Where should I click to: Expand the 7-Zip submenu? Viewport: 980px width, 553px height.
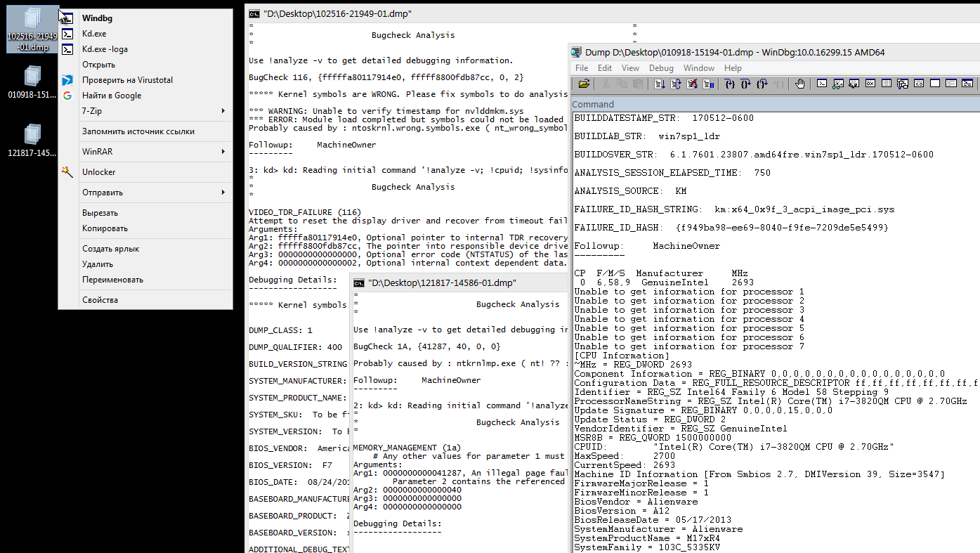[145, 111]
